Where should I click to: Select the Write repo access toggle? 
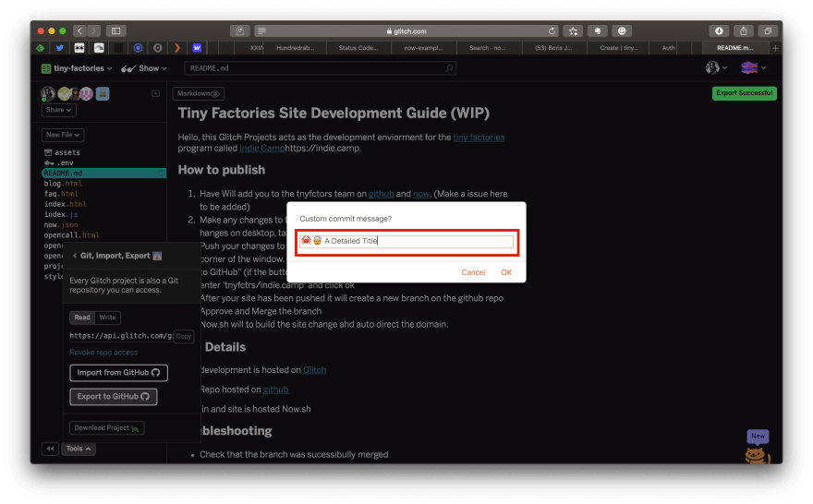(x=107, y=317)
